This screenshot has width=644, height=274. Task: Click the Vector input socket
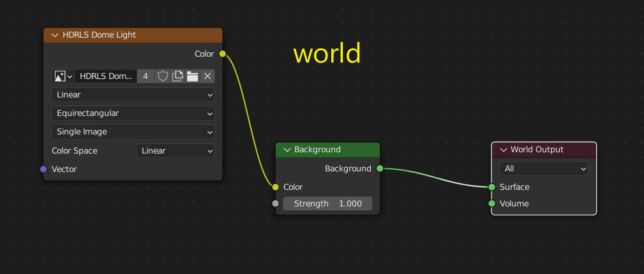pyautogui.click(x=43, y=169)
